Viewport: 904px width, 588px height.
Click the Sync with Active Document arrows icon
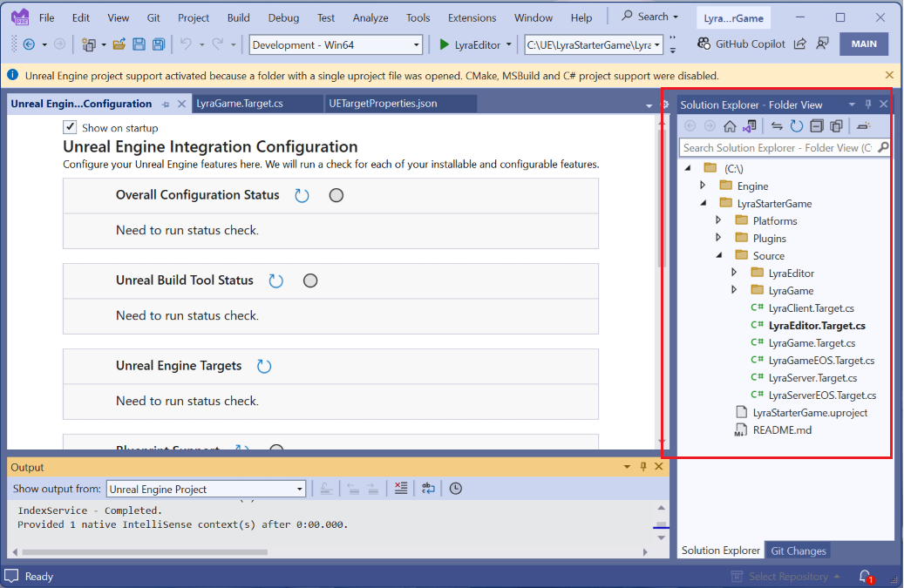777,126
